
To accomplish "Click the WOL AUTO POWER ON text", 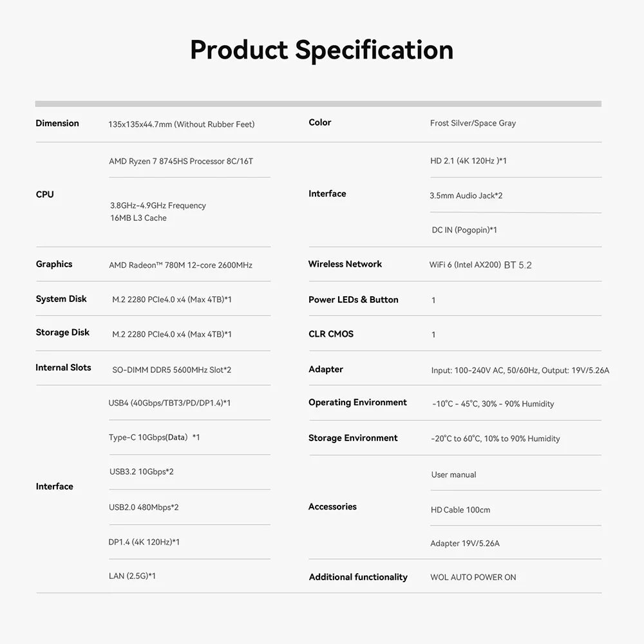I will pyautogui.click(x=473, y=577).
